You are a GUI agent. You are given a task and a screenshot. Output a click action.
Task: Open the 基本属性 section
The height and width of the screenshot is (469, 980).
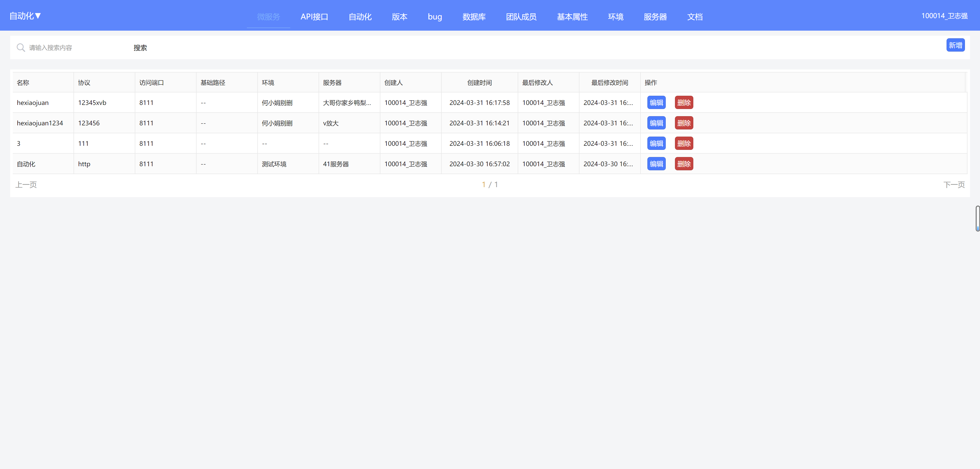[x=572, y=17]
